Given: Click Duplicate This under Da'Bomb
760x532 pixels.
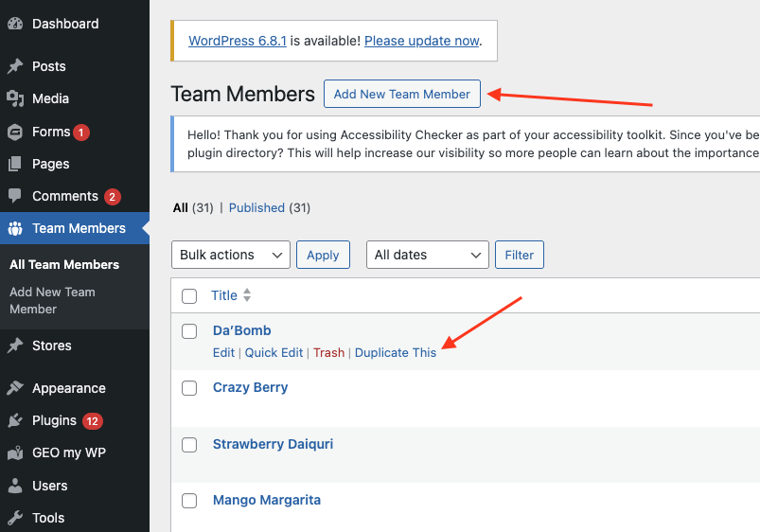Looking at the screenshot, I should click(x=396, y=352).
